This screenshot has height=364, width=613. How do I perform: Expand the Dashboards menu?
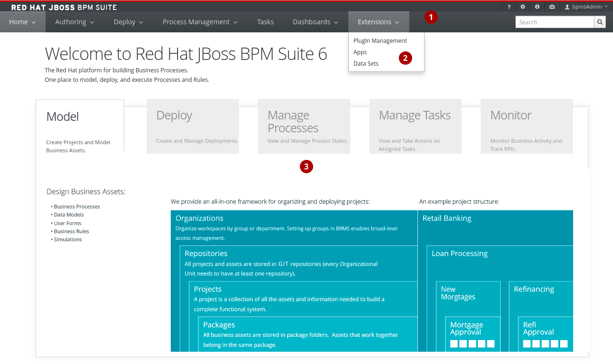coord(316,22)
